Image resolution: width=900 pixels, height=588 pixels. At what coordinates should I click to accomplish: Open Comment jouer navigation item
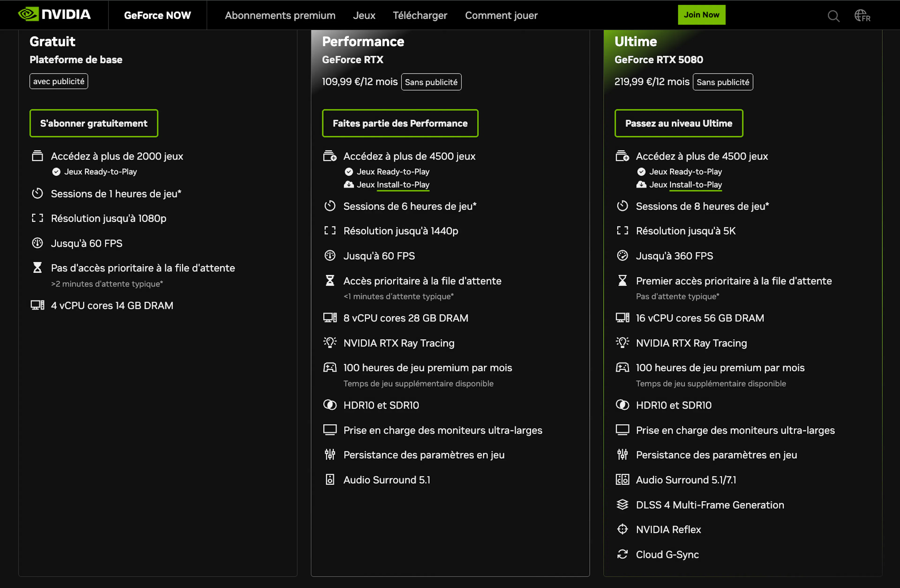pyautogui.click(x=501, y=15)
